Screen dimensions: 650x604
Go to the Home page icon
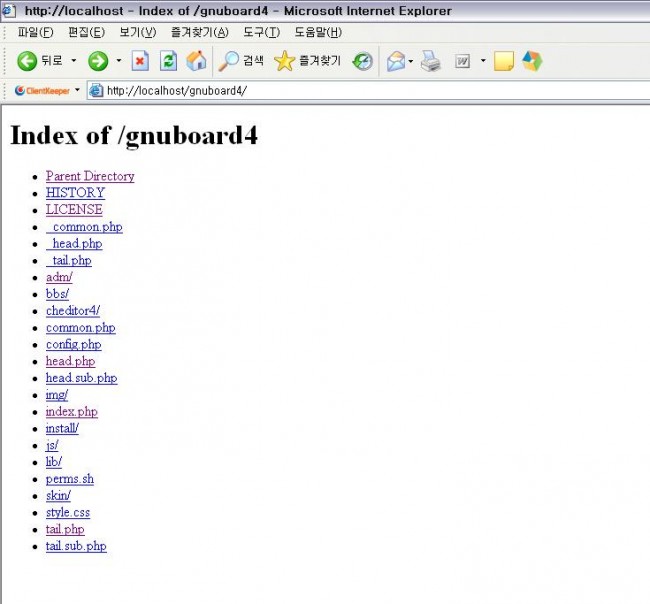[196, 61]
